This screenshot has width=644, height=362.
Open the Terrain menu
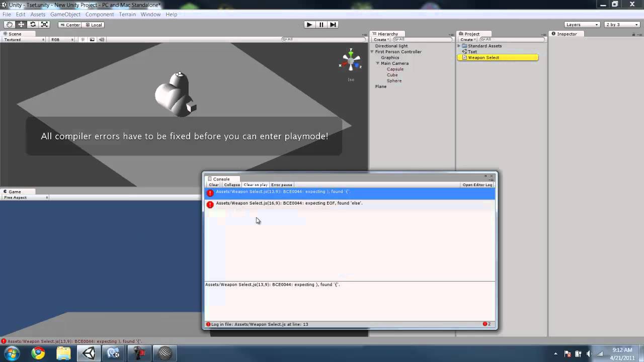pyautogui.click(x=127, y=14)
